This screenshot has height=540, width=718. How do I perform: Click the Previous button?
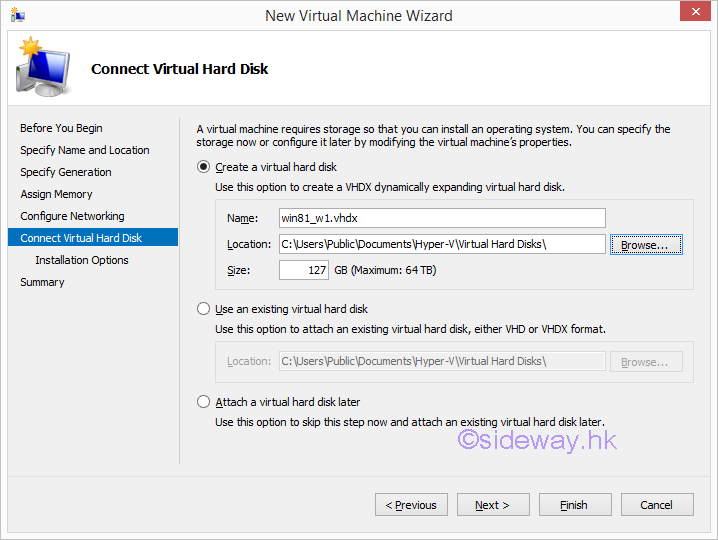click(411, 505)
